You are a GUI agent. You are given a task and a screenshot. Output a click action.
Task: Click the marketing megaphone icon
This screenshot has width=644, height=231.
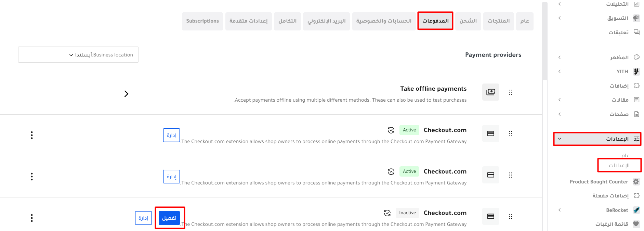[x=636, y=18]
